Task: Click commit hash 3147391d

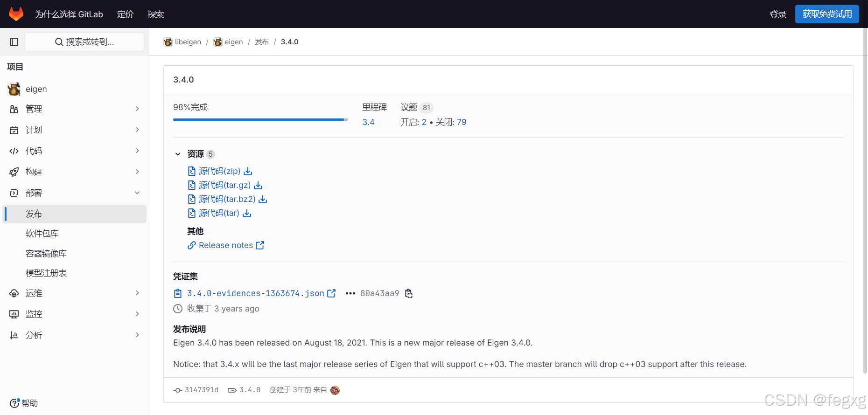Action: point(202,390)
